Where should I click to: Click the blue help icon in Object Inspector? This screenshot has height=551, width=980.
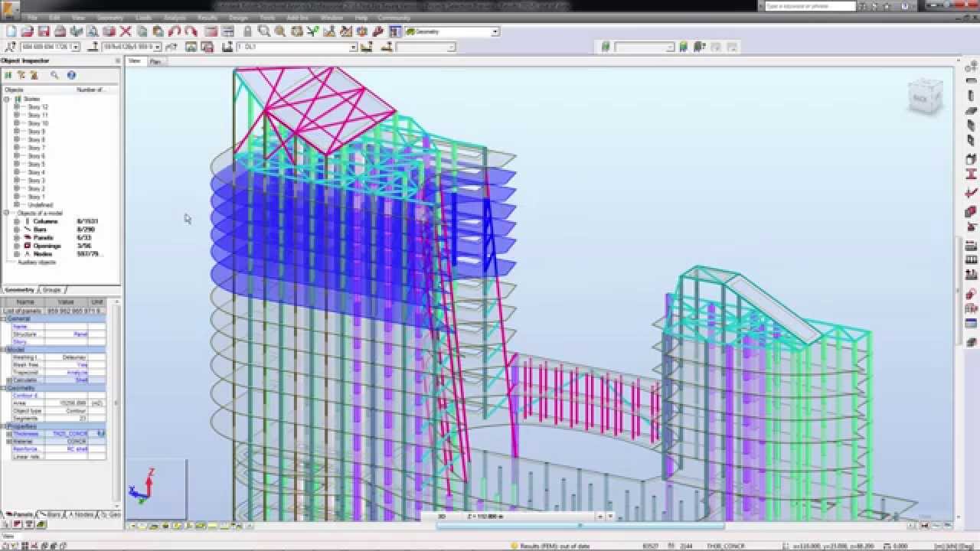click(71, 75)
